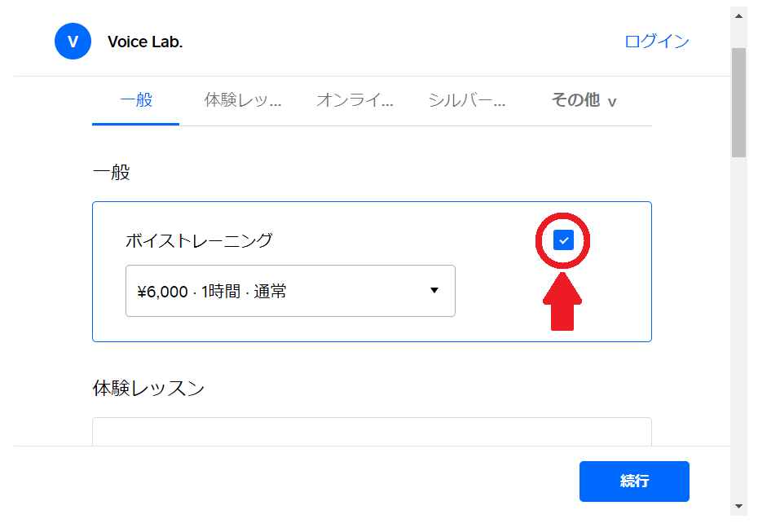Click the scrollbar up arrow
The image size is (780, 532).
click(738, 15)
